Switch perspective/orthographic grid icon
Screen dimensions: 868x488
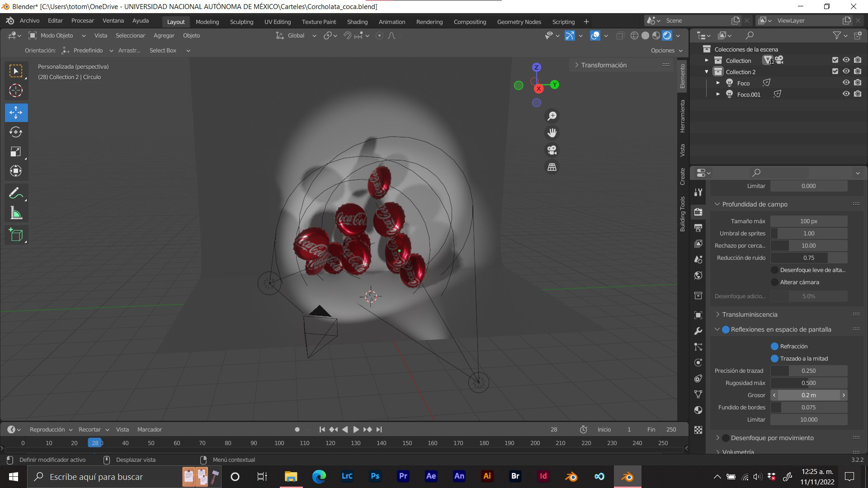(x=552, y=167)
